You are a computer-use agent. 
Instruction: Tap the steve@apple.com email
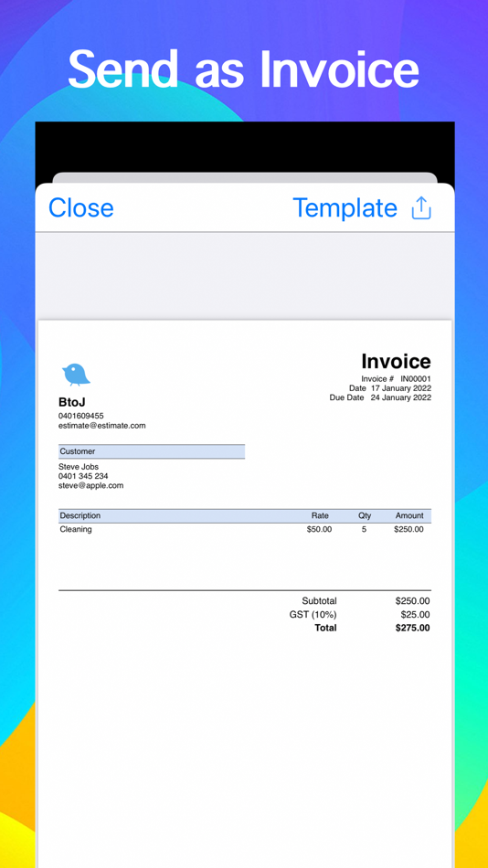pos(90,485)
